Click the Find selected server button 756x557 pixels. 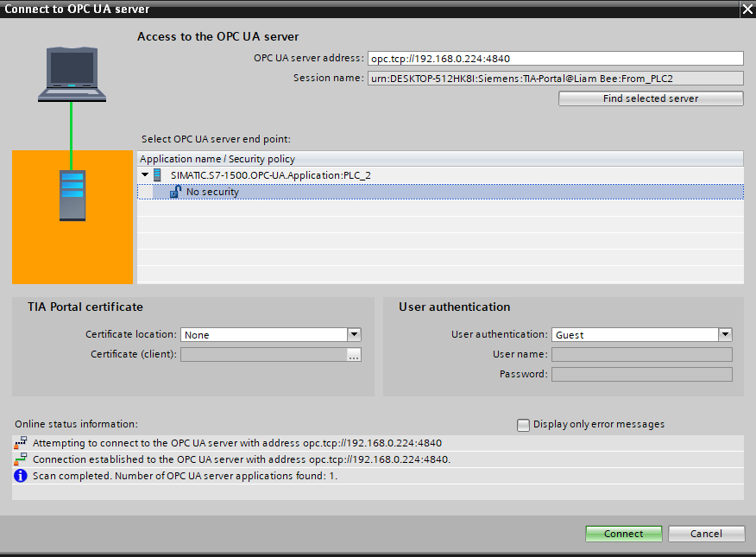[651, 98]
